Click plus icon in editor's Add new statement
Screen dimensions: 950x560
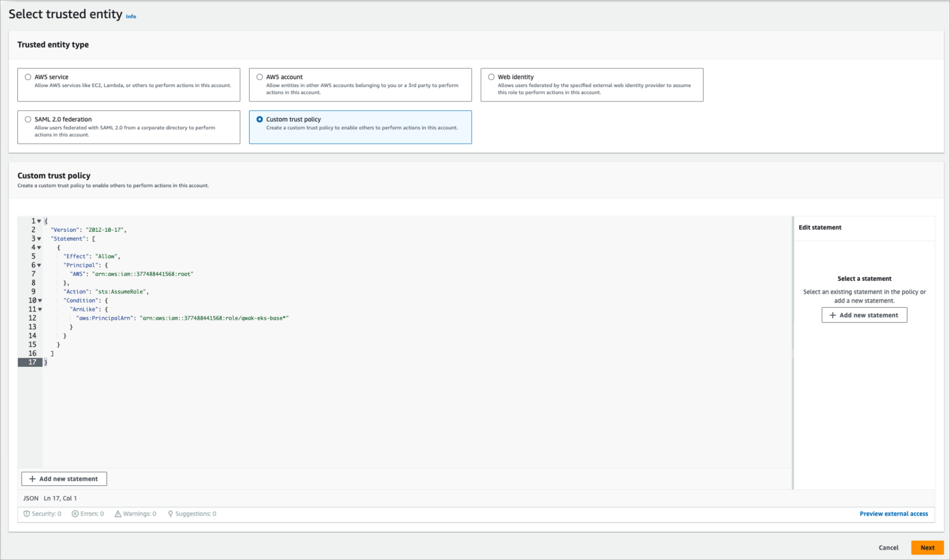point(32,479)
